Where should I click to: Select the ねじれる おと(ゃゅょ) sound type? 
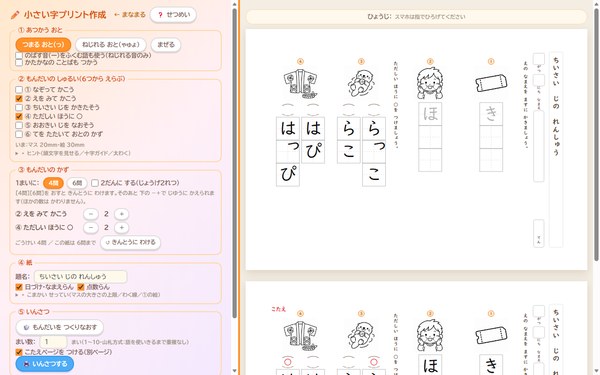pyautogui.click(x=111, y=44)
